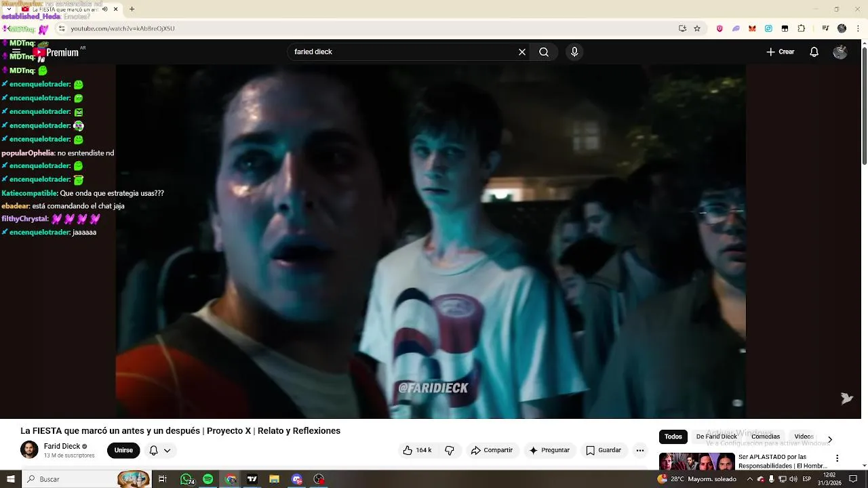The width and height of the screenshot is (868, 488).
Task: Open the subscription notification bell dropdown
Action: [160, 450]
